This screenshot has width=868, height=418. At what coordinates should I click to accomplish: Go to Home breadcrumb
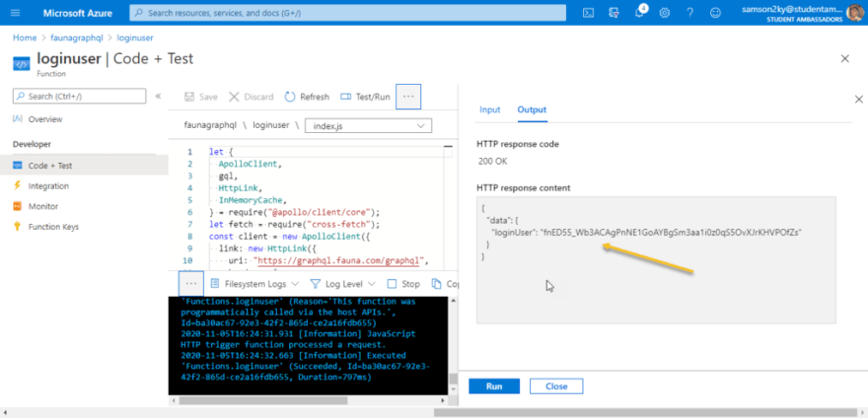point(25,37)
